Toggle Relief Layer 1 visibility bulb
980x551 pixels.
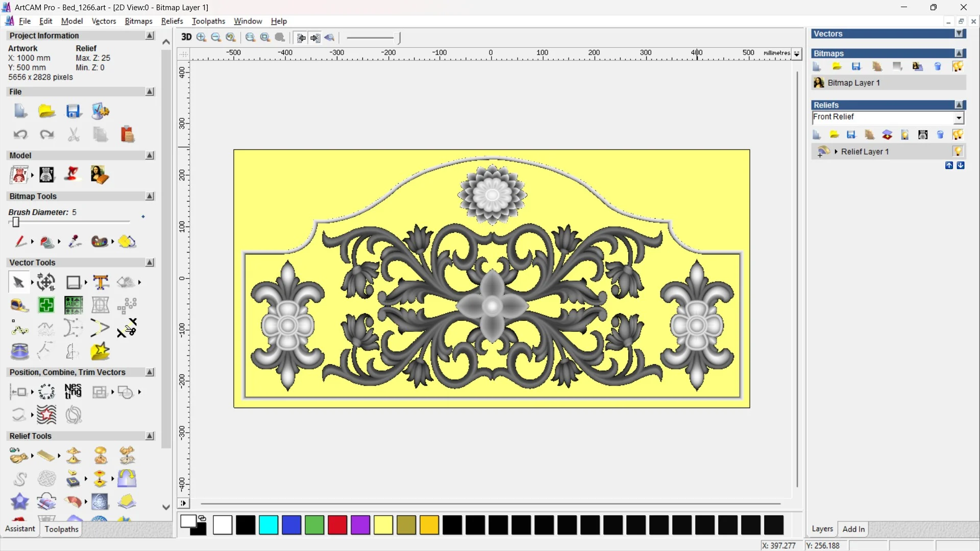(958, 152)
